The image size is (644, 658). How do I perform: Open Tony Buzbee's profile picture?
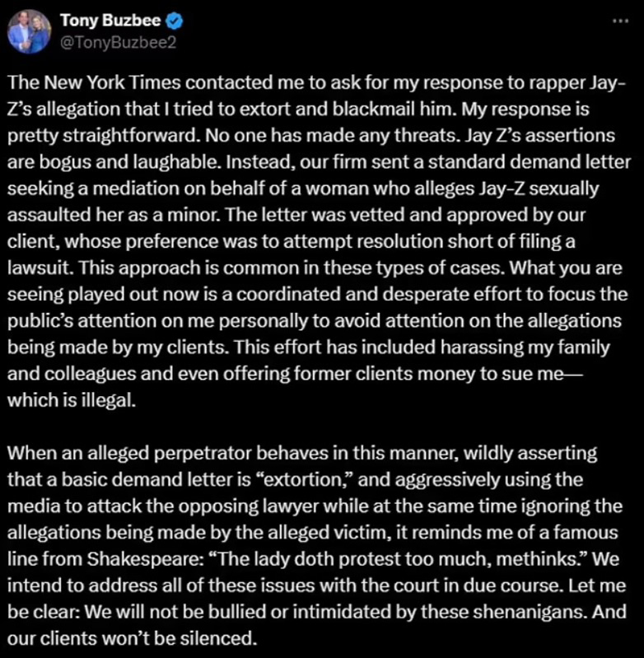coord(31,31)
